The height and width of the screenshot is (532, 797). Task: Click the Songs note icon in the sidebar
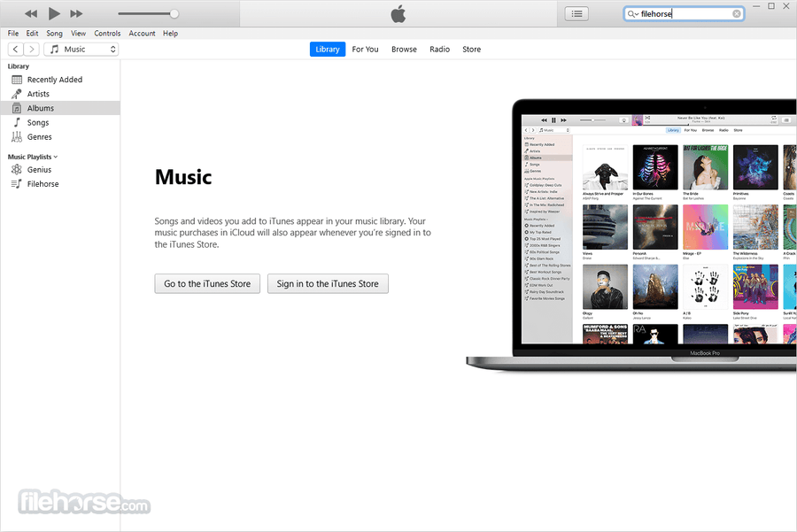tap(17, 122)
